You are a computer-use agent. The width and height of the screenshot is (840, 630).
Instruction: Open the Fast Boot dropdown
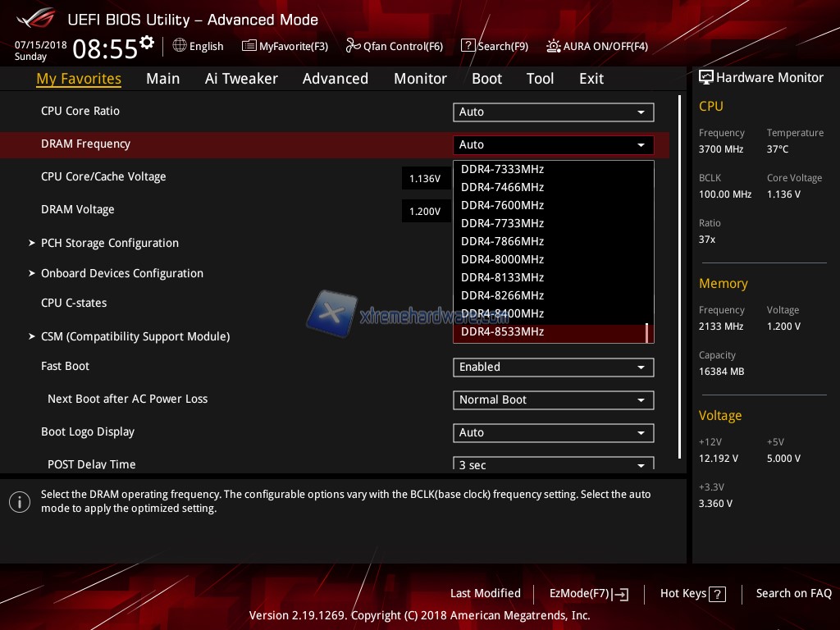pos(553,367)
